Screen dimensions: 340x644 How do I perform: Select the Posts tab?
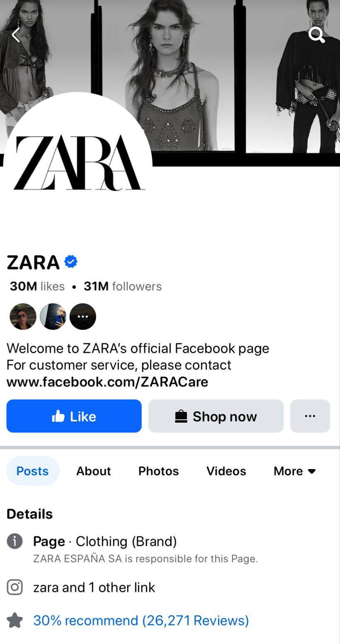point(33,471)
